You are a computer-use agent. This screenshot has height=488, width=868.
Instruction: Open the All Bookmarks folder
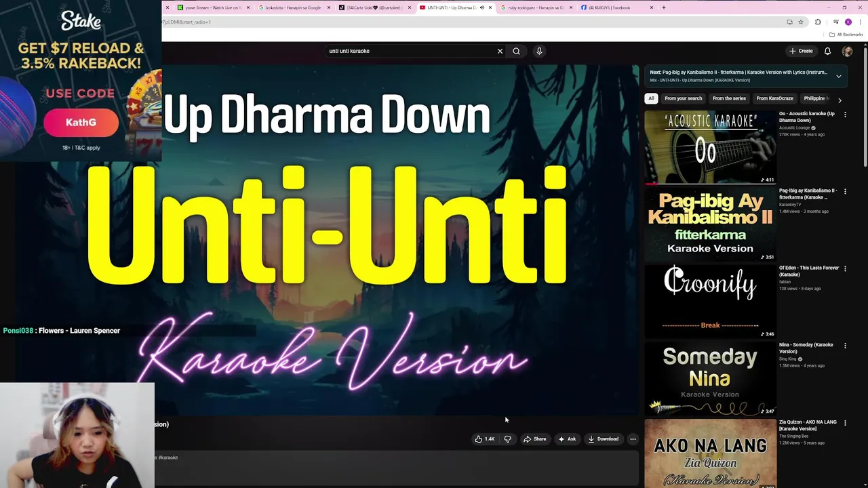point(846,35)
